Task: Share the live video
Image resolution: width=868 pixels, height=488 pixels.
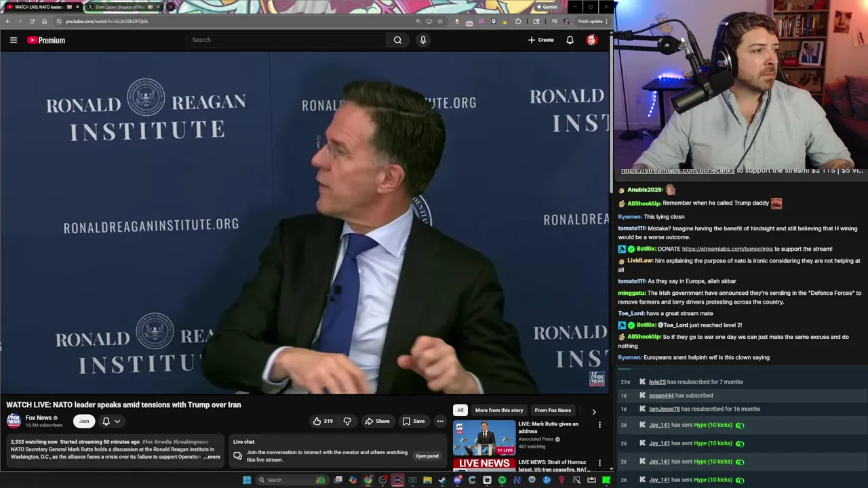Action: (377, 421)
